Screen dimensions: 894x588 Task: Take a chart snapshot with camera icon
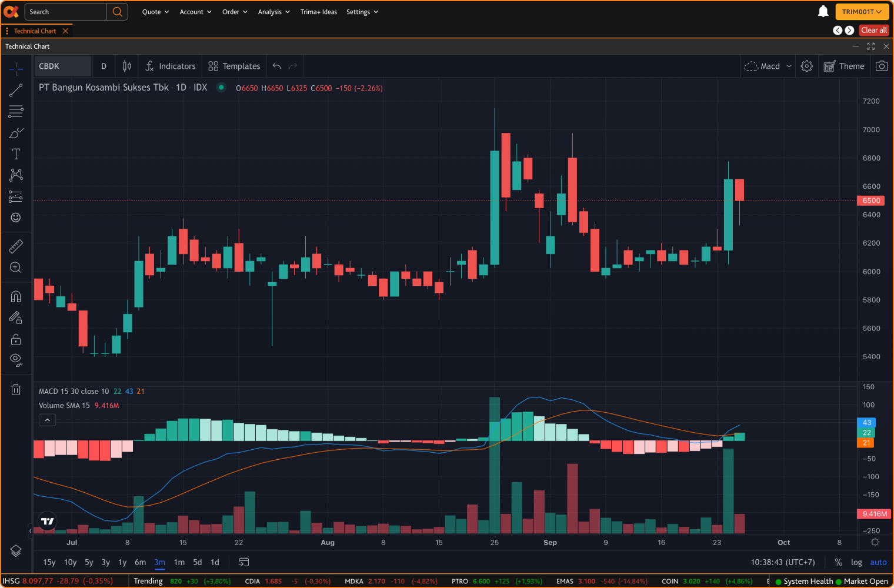[x=882, y=66]
